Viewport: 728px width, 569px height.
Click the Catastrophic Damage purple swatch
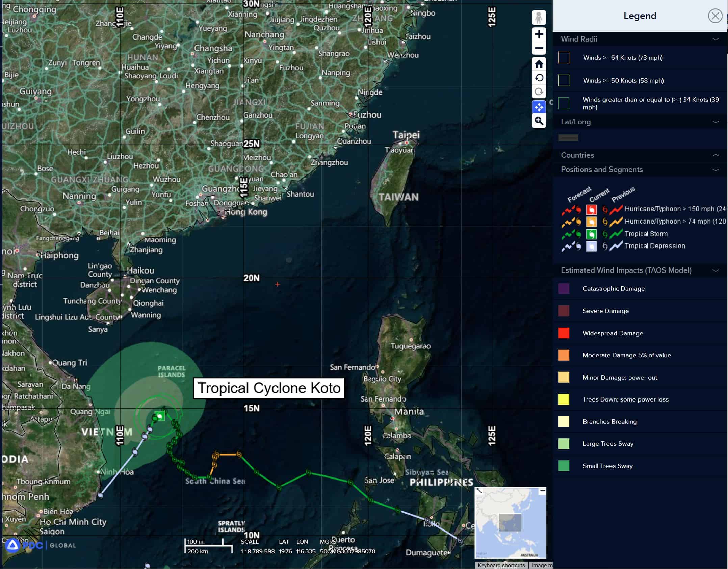tap(564, 289)
